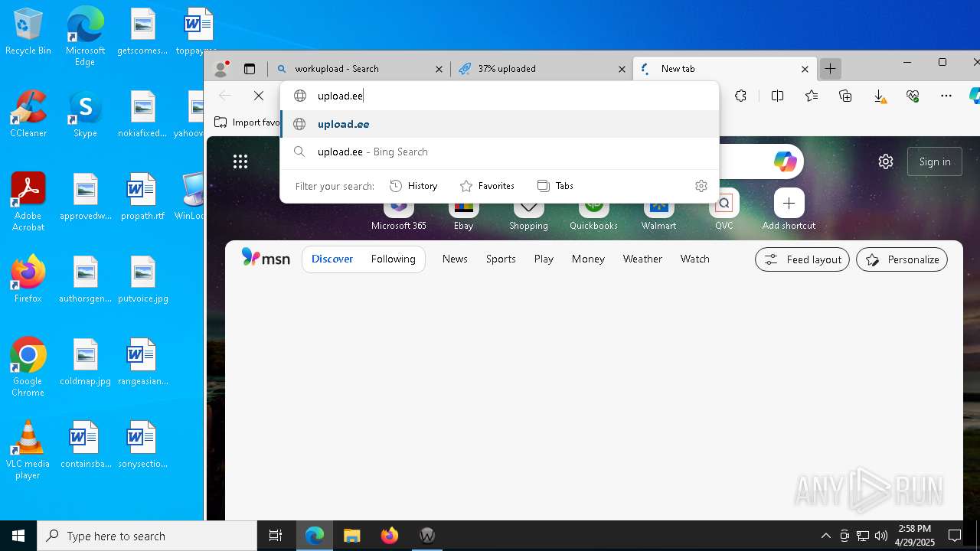Open the Microsoft 365 shortcut
The height and width of the screenshot is (551, 980).
[x=399, y=216]
